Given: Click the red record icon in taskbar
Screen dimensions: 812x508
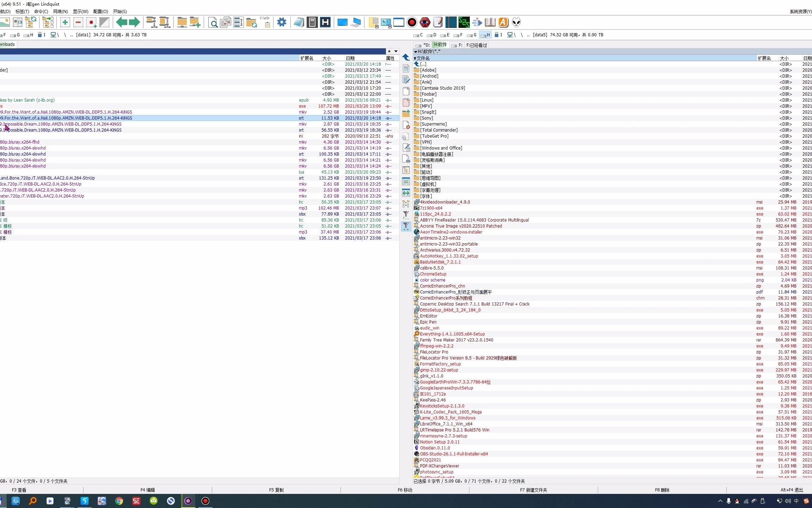Looking at the screenshot, I should point(205,501).
